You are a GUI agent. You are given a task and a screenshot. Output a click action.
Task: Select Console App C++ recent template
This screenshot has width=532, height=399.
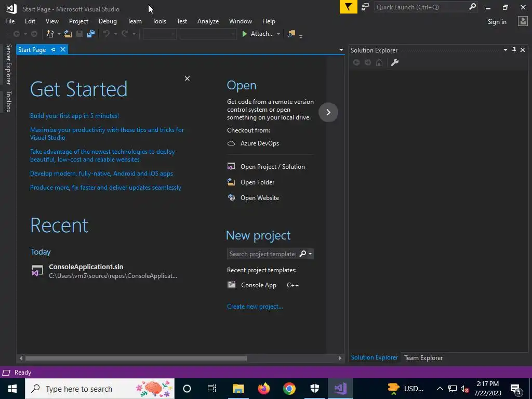click(263, 285)
